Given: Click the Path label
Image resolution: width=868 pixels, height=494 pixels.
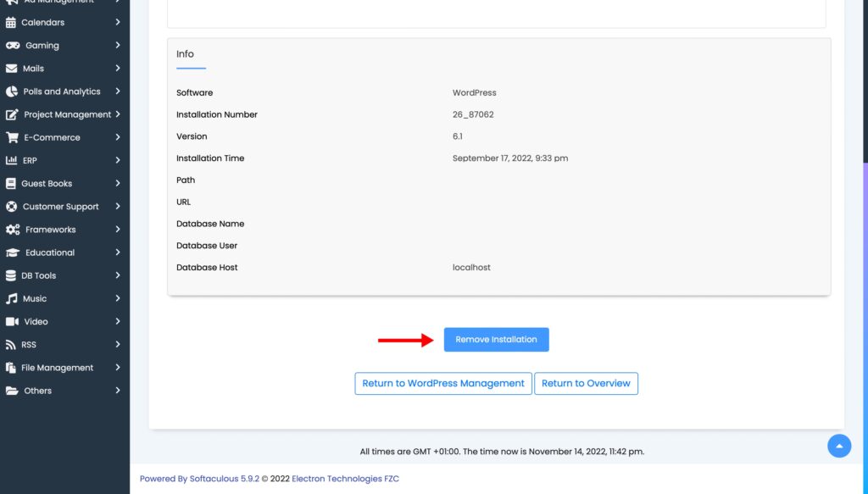Looking at the screenshot, I should (186, 180).
